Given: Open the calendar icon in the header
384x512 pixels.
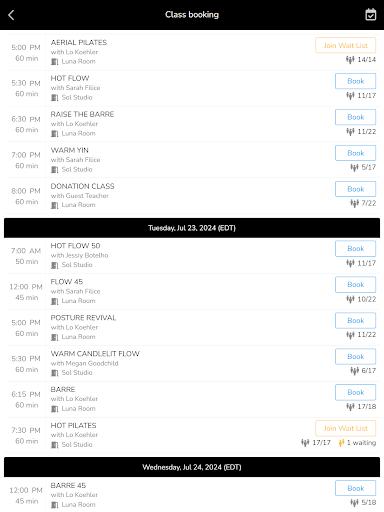Looking at the screenshot, I should (x=371, y=15).
